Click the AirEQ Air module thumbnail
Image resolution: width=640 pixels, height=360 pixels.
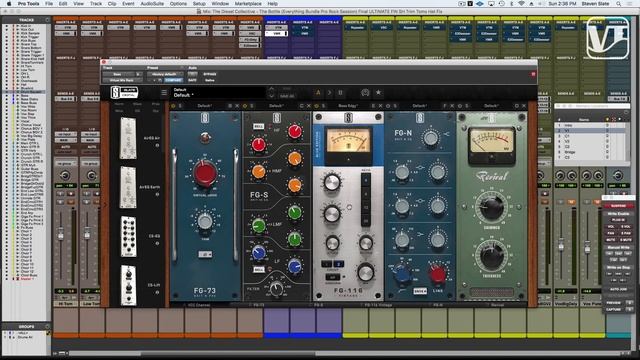tap(128, 138)
